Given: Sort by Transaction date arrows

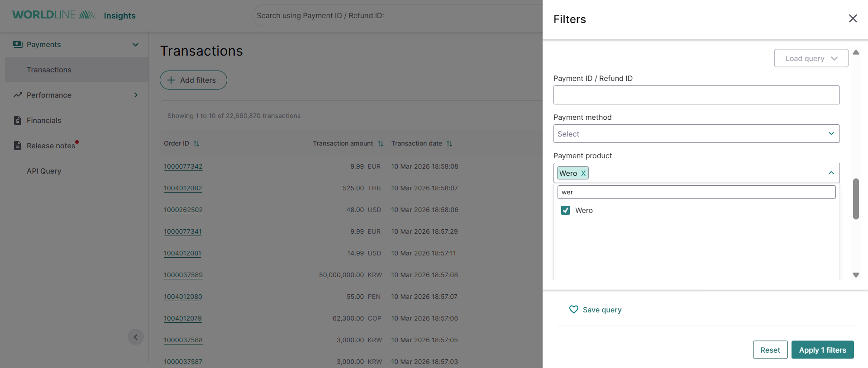Looking at the screenshot, I should [x=449, y=144].
